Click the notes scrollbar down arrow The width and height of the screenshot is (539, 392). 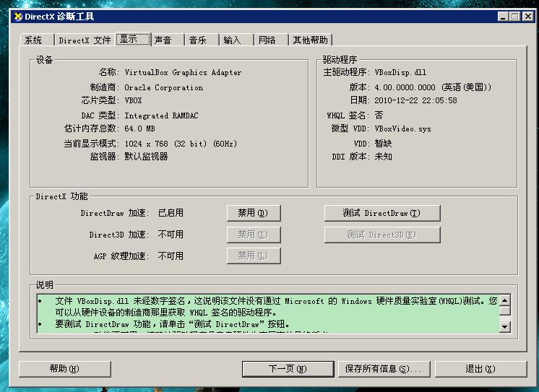(504, 327)
